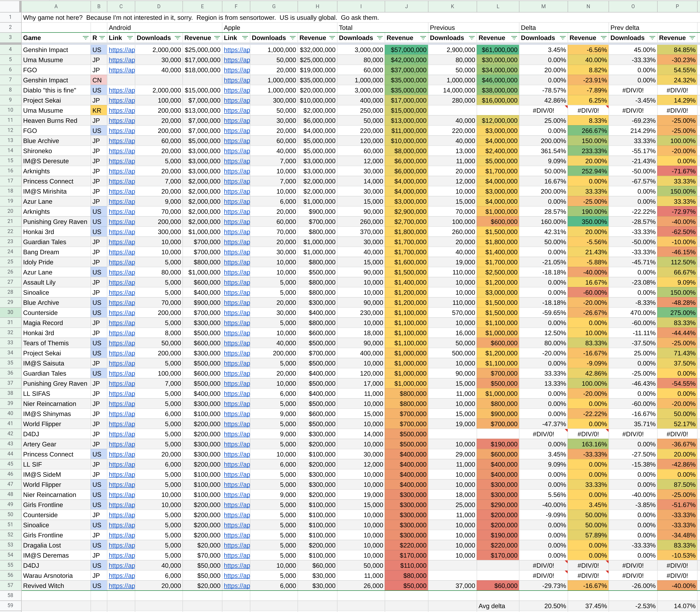
Task: Select the row 30 header
Action: (10, 313)
